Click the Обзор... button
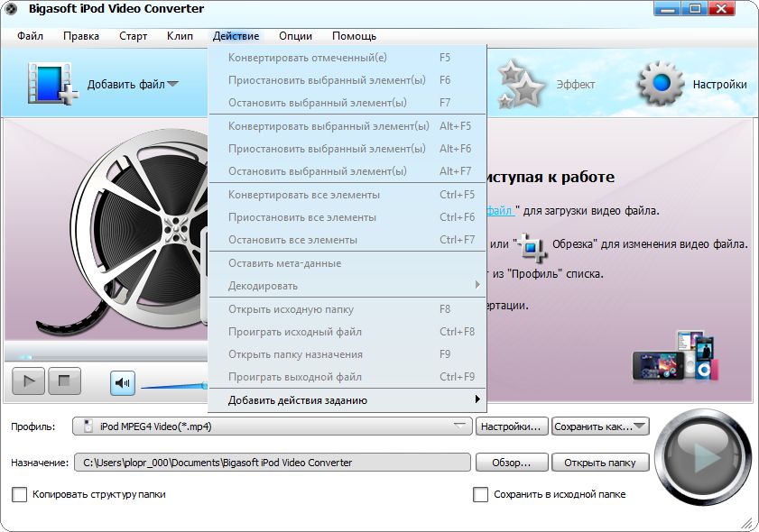The height and width of the screenshot is (532, 759). (x=512, y=463)
